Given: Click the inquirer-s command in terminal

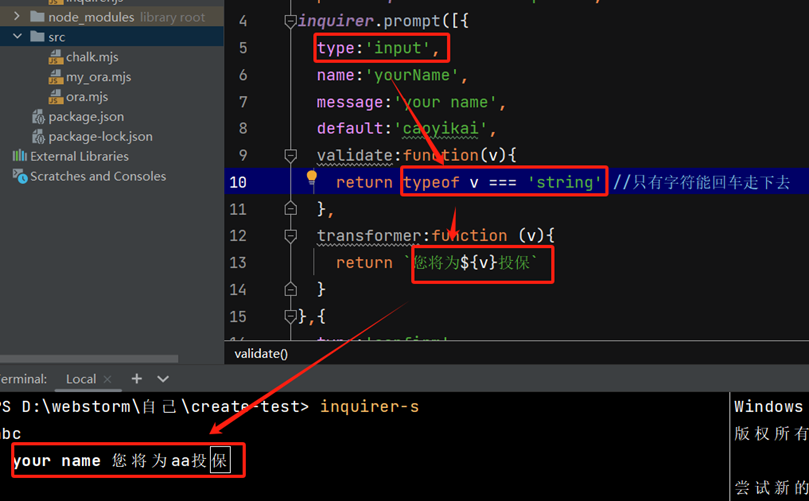Looking at the screenshot, I should [x=369, y=407].
